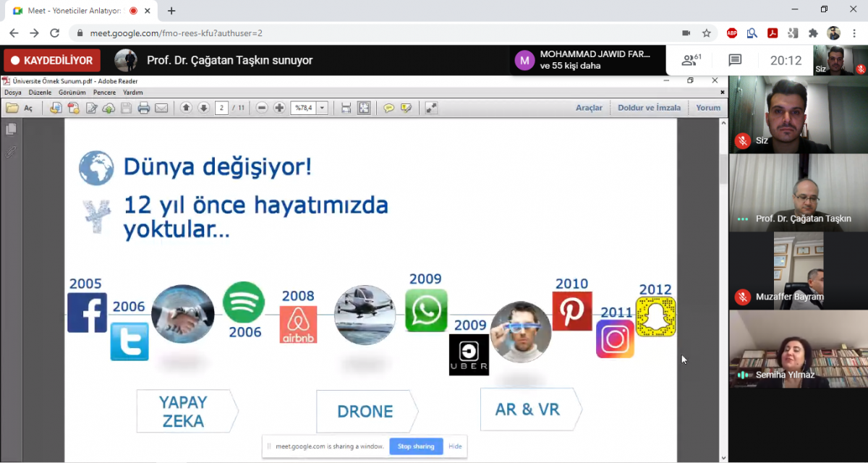Click the Aç open button
868x463 pixels.
[x=29, y=108]
